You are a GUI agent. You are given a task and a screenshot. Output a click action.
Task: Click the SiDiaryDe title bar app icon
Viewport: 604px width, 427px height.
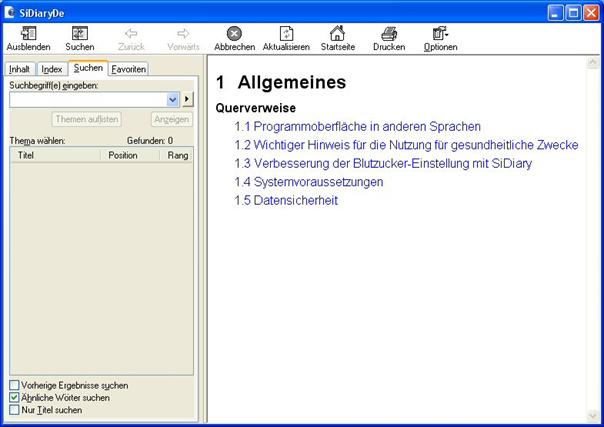pos(9,13)
